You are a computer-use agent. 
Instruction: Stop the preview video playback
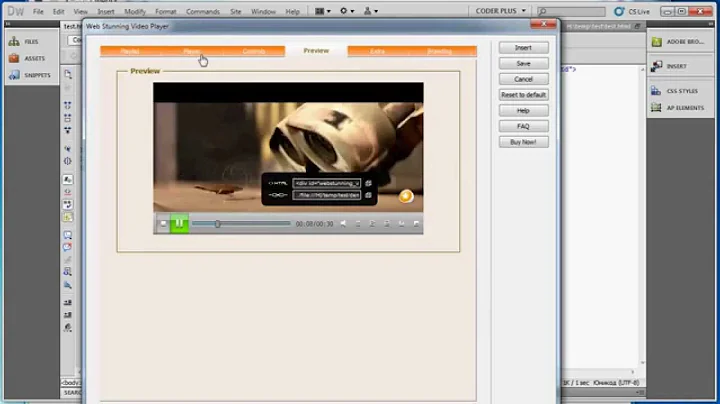click(163, 224)
